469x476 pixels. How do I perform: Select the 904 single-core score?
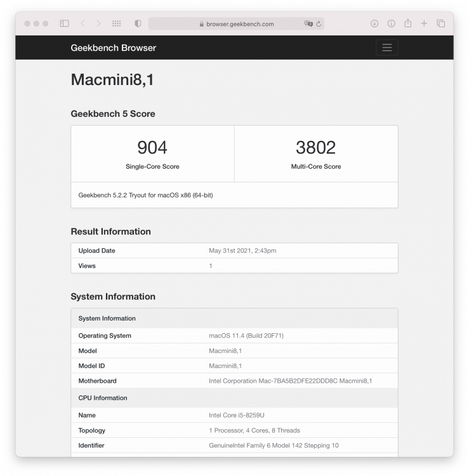(x=152, y=147)
